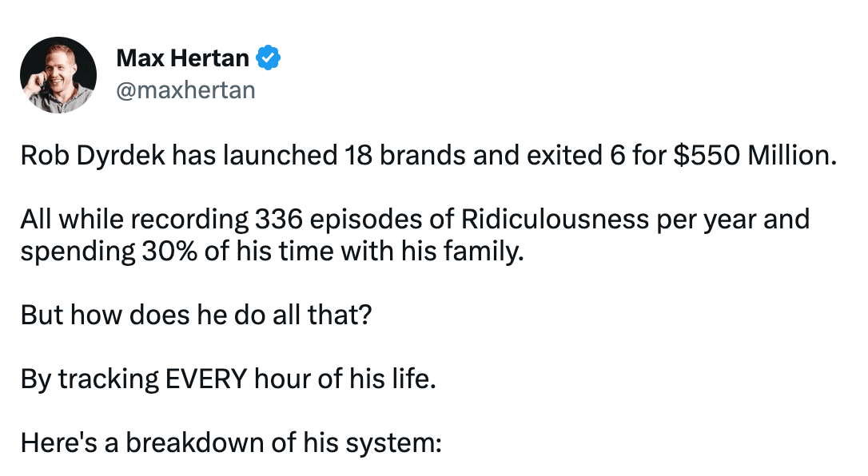Image resolution: width=868 pixels, height=476 pixels.
Task: Click the '18 brands' phrase
Action: (405, 156)
